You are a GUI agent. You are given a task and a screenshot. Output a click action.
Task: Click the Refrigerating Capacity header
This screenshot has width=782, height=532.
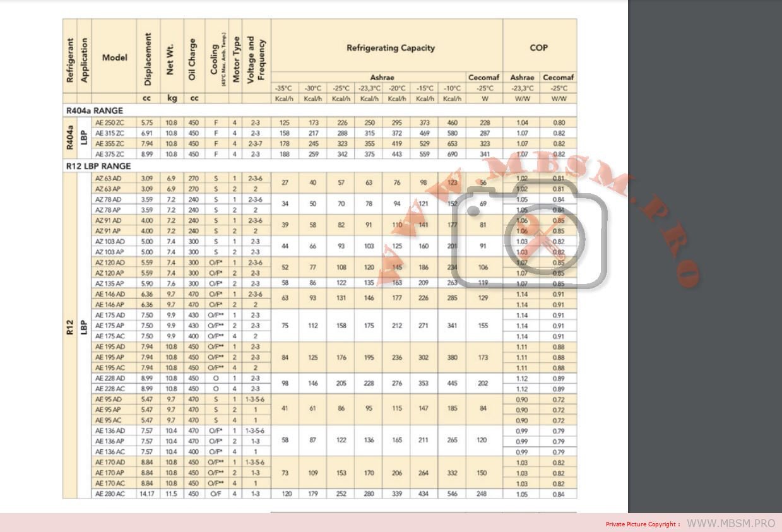pos(390,47)
